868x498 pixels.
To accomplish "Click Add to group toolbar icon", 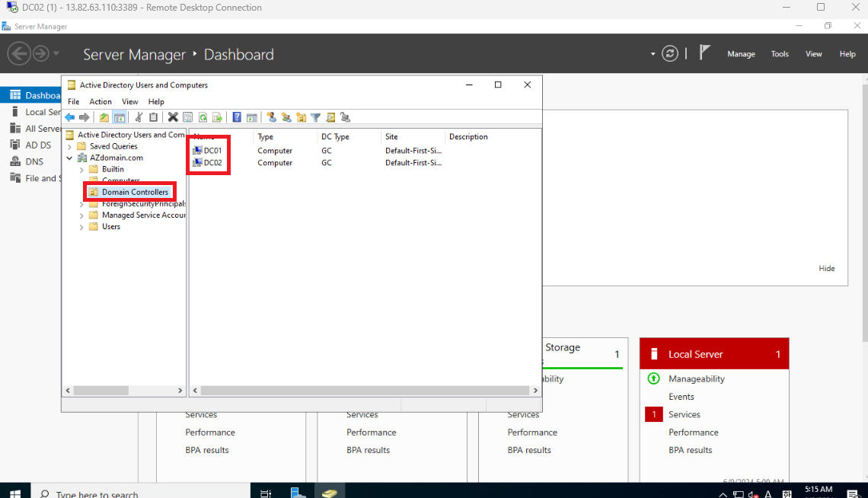I will click(346, 117).
